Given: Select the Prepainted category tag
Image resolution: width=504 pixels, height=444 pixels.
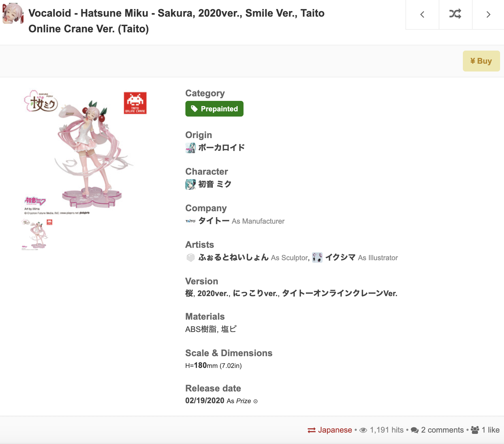Looking at the screenshot, I should (x=214, y=109).
